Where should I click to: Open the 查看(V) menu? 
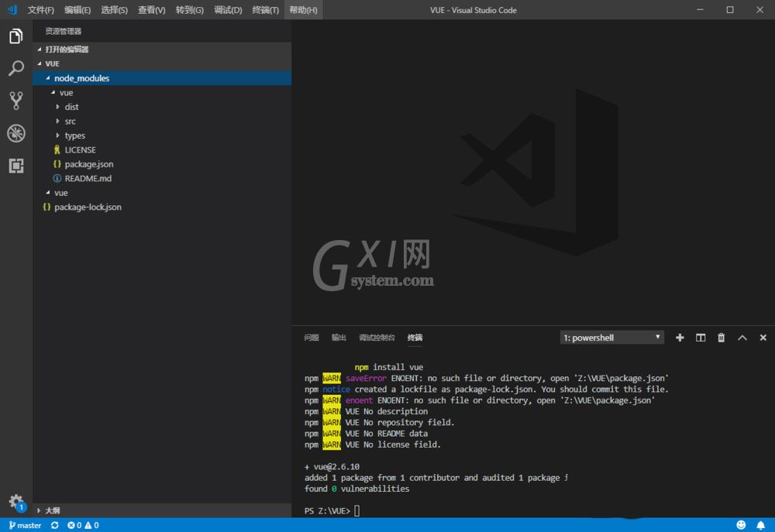pos(151,10)
